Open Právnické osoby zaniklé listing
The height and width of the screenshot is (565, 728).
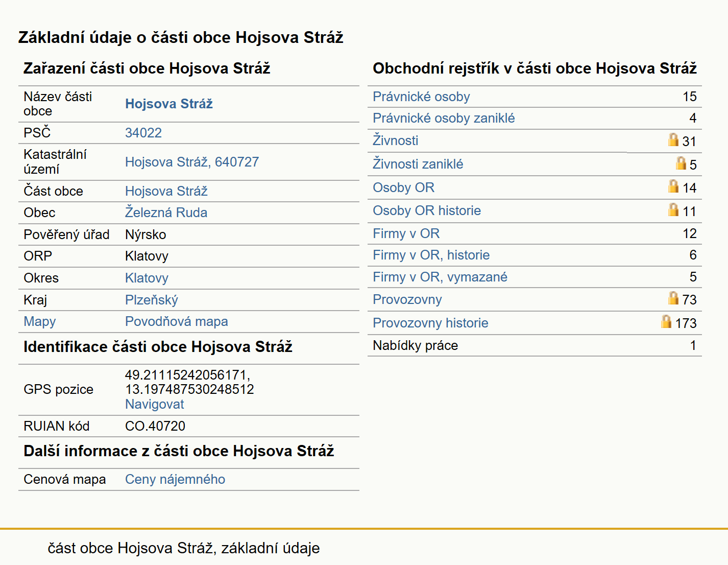pyautogui.click(x=444, y=118)
